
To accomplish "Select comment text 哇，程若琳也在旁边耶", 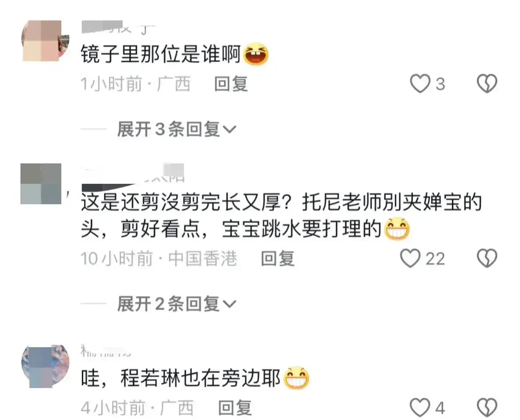I will (x=181, y=378).
